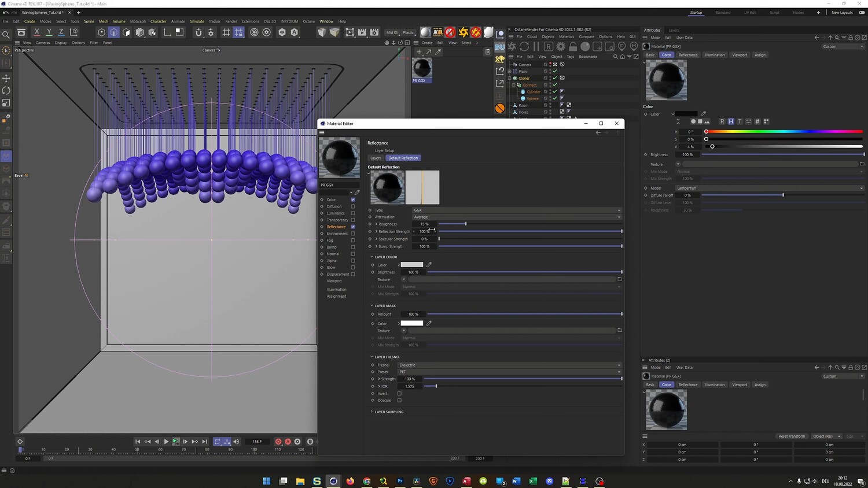This screenshot has width=868, height=488.
Task: Click the Record Active Objects keyframe button
Action: pyautogui.click(x=278, y=442)
